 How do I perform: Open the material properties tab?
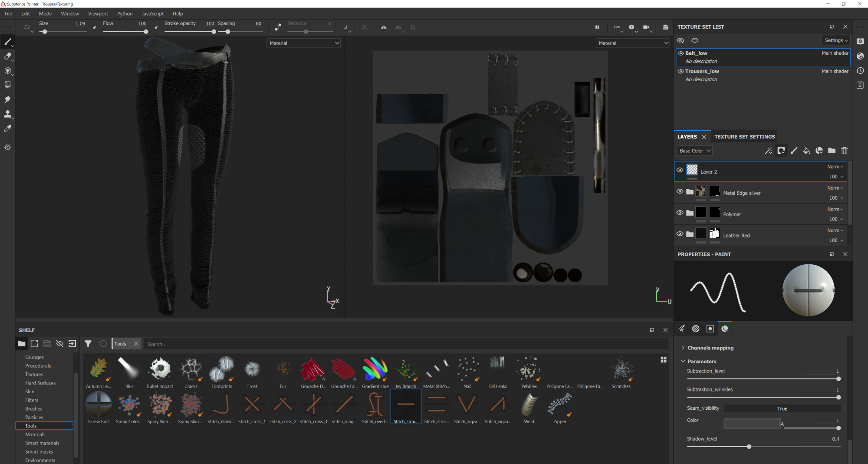tap(724, 329)
